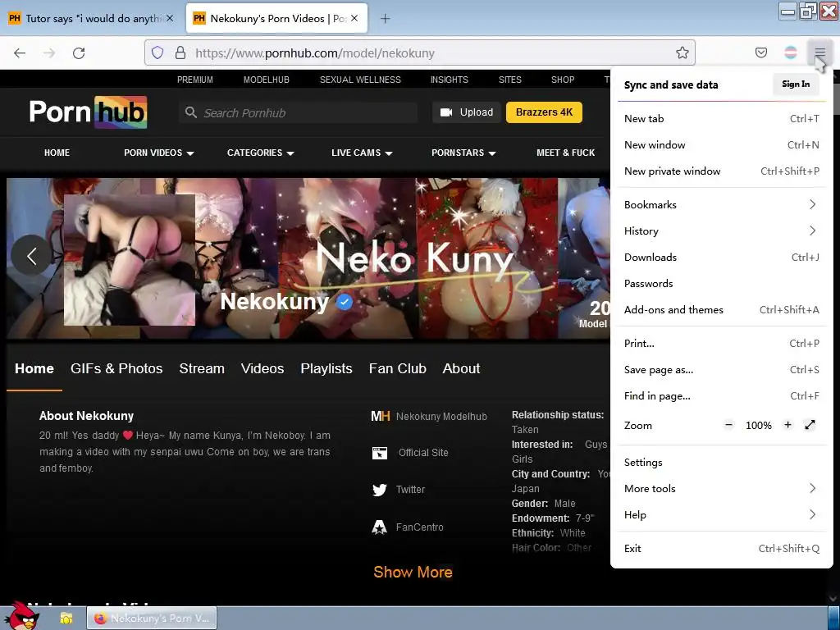Screen dimensions: 840x630
Task: Close the 'Tutor says' tab
Action: pos(170,18)
